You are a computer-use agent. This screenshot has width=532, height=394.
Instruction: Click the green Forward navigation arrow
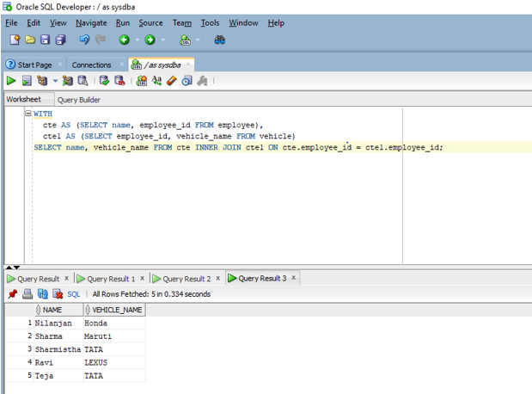[150, 40]
